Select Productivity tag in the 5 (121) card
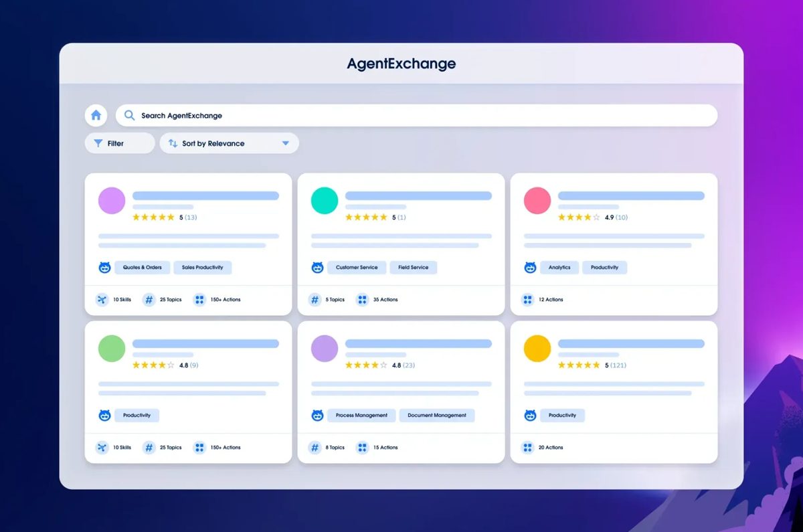This screenshot has width=803, height=532. click(563, 416)
